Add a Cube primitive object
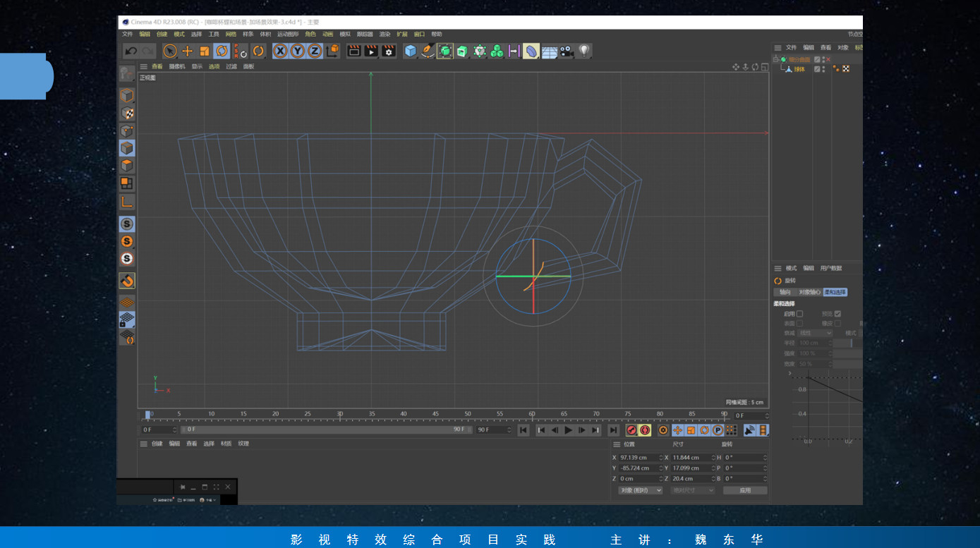 [411, 51]
